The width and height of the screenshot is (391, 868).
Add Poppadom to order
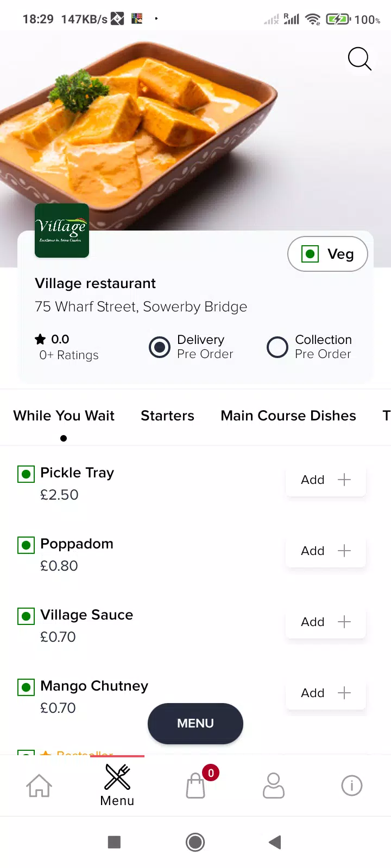(325, 551)
